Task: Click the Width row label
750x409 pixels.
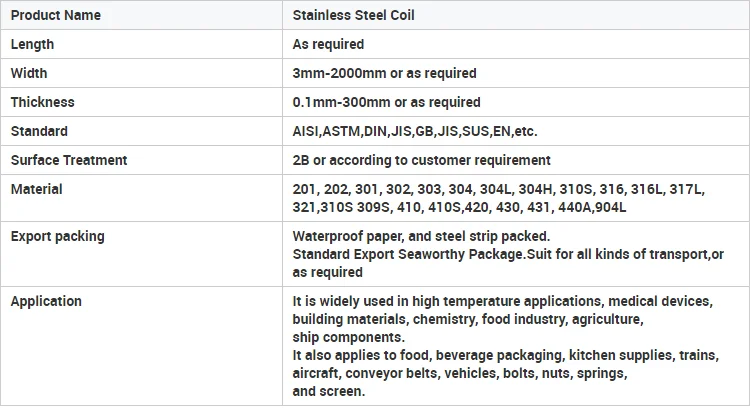Action: point(29,73)
